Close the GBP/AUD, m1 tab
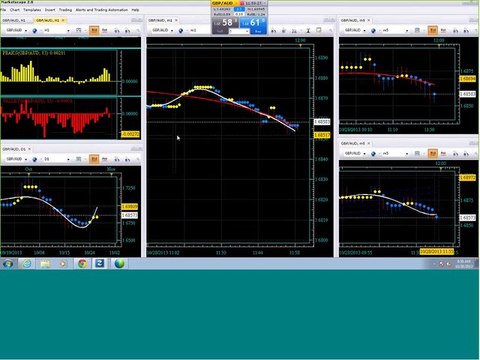Viewport: 480px width, 360px height. coord(176,20)
